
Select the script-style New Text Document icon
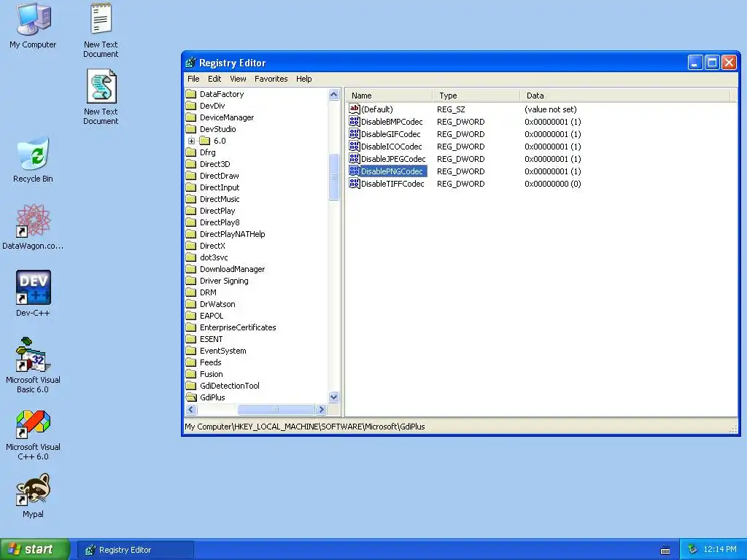[101, 86]
